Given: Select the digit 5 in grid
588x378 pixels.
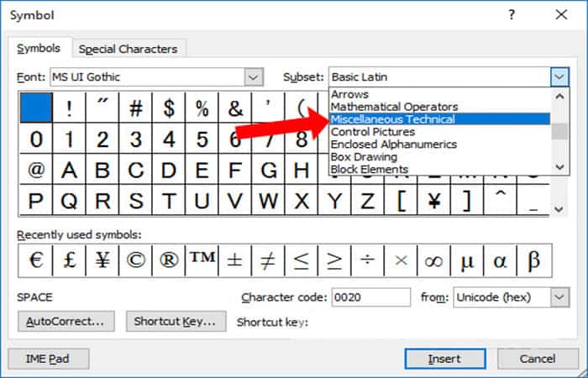Looking at the screenshot, I should coord(202,139).
